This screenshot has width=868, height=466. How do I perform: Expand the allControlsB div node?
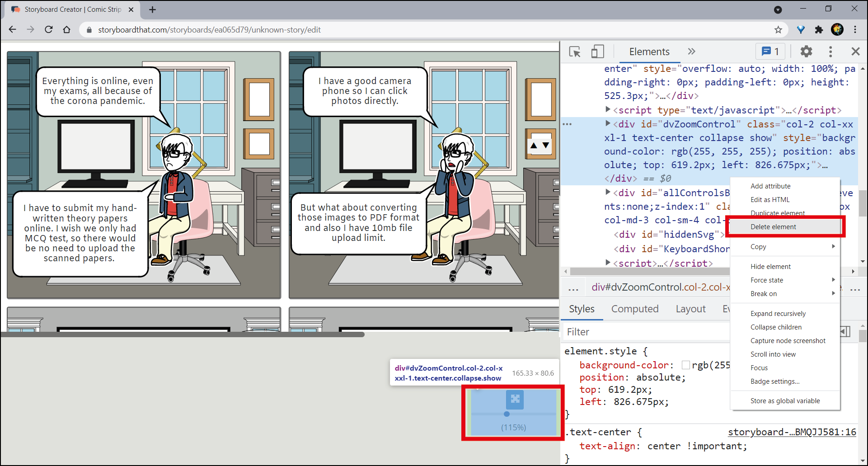[608, 192]
